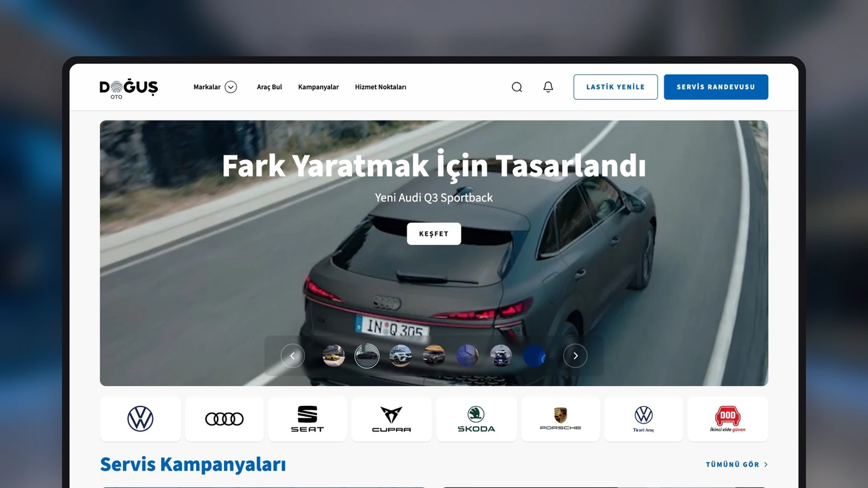
Task: Select the active dark car slide thumbnail
Action: pyautogui.click(x=367, y=356)
